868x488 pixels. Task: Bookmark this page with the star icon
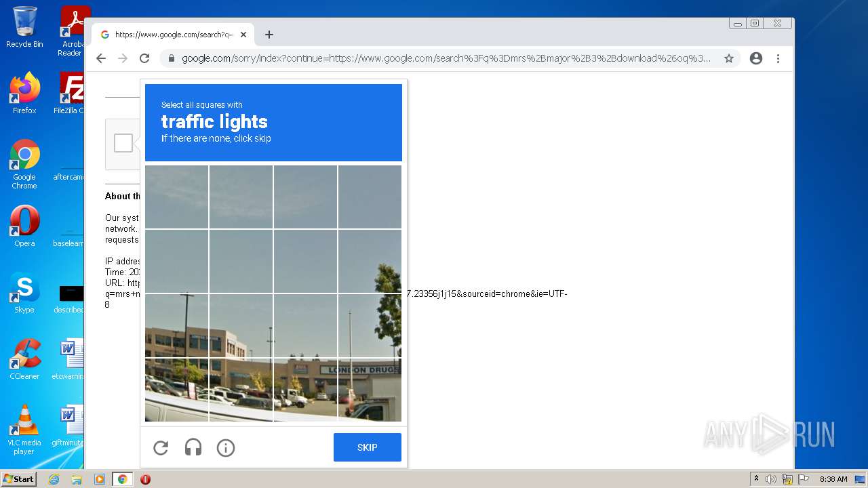tap(729, 58)
